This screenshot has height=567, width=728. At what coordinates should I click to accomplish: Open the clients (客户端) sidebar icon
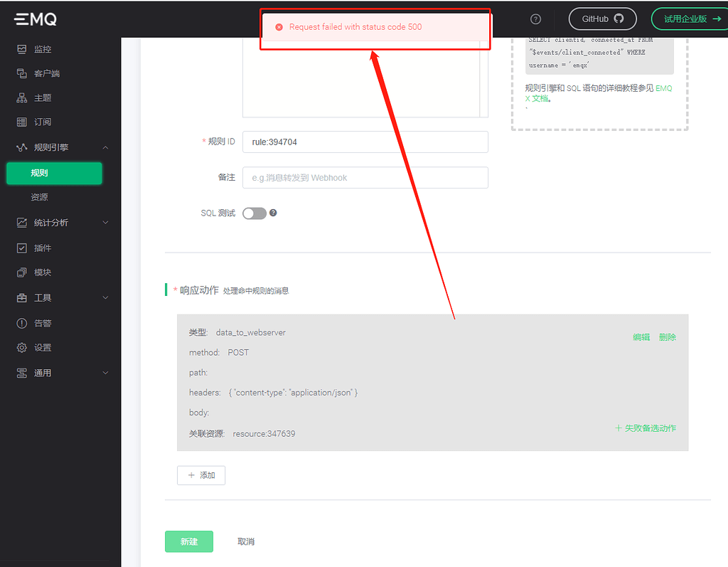21,73
